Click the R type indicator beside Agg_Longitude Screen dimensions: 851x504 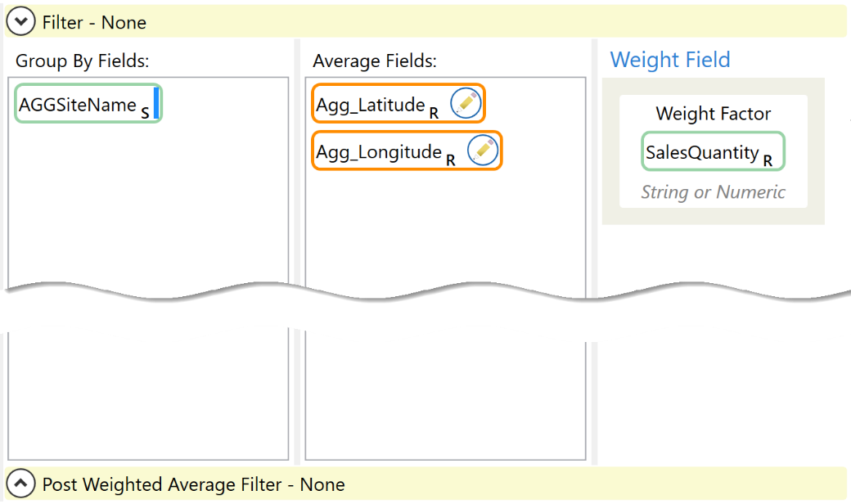[451, 160]
